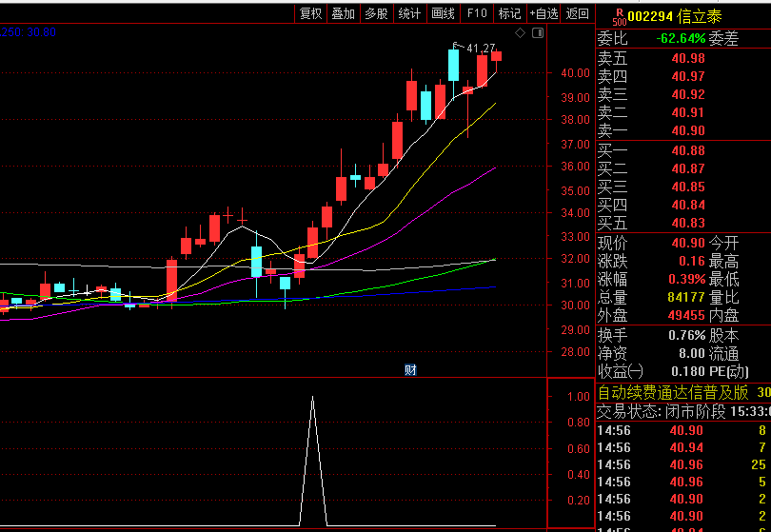Click 涨跌 value 0.16
The height and width of the screenshot is (532, 771).
691,261
